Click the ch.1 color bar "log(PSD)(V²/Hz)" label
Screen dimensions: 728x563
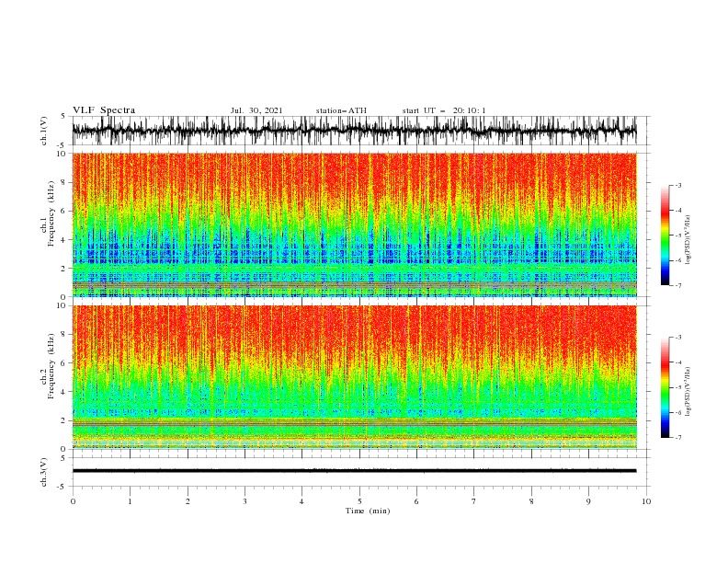click(688, 240)
